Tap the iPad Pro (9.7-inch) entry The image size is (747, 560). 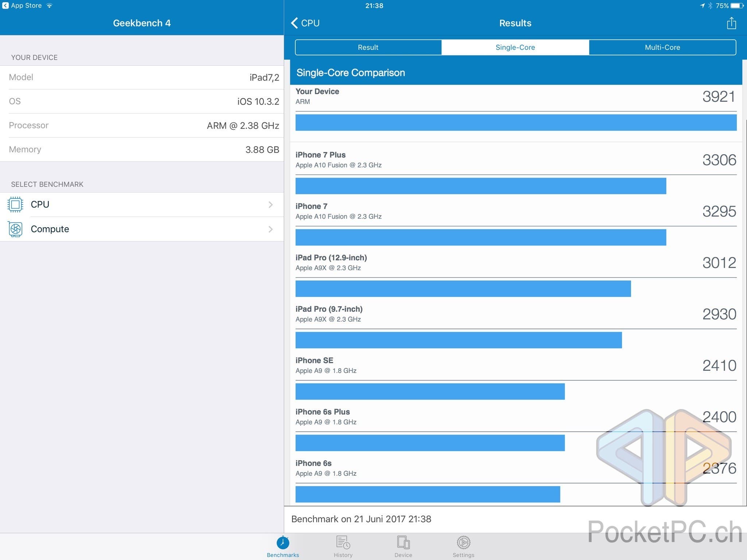pos(329,309)
